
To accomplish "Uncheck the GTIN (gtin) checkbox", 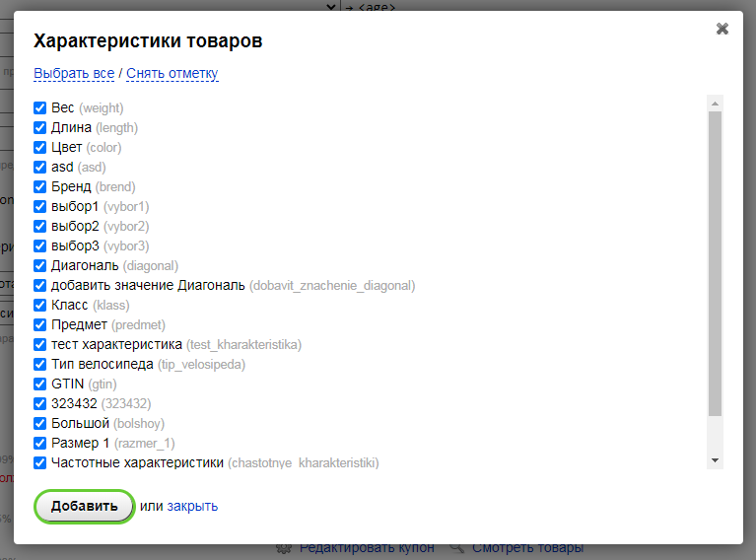I will coord(40,384).
